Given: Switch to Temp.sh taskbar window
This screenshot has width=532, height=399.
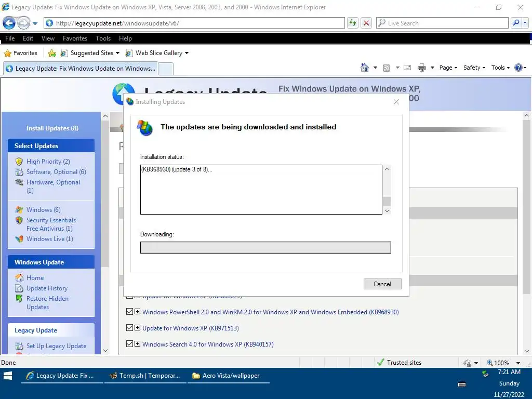Looking at the screenshot, I should (x=145, y=376).
